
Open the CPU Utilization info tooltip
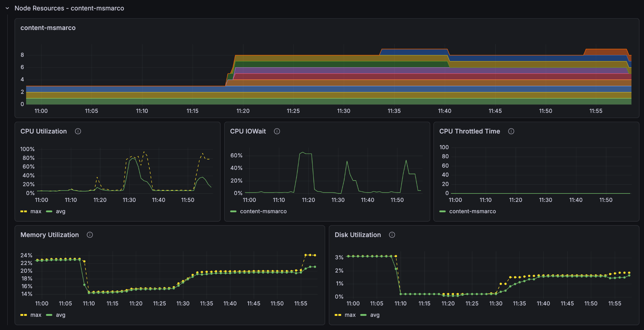coord(78,131)
